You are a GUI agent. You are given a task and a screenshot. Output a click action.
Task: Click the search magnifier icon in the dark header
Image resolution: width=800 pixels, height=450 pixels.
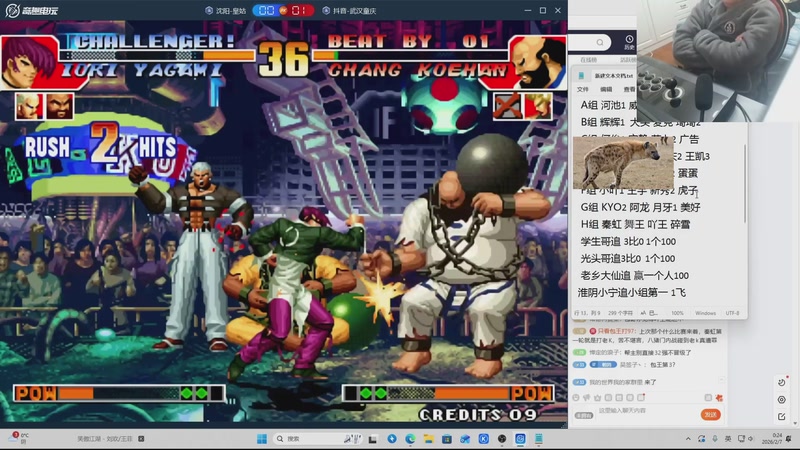pyautogui.click(x=600, y=42)
